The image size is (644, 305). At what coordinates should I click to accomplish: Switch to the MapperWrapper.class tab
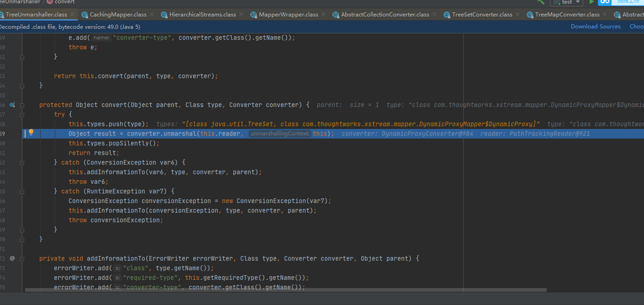tap(288, 15)
